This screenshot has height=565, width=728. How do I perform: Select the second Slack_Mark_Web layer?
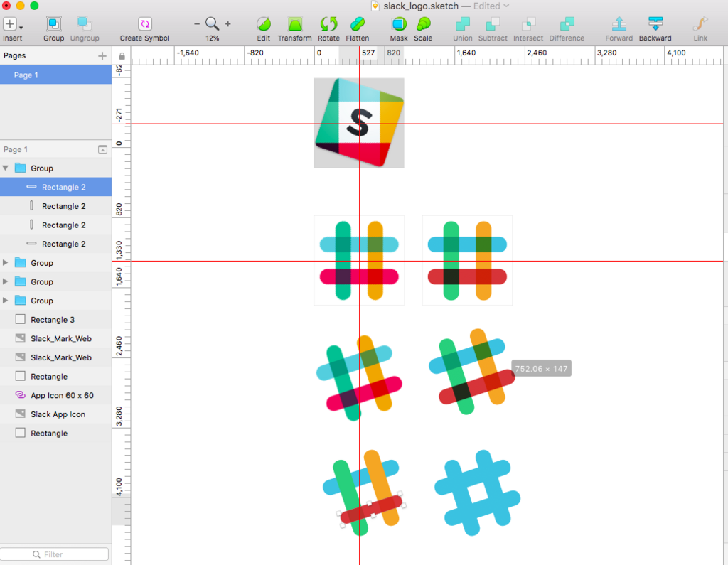click(55, 357)
